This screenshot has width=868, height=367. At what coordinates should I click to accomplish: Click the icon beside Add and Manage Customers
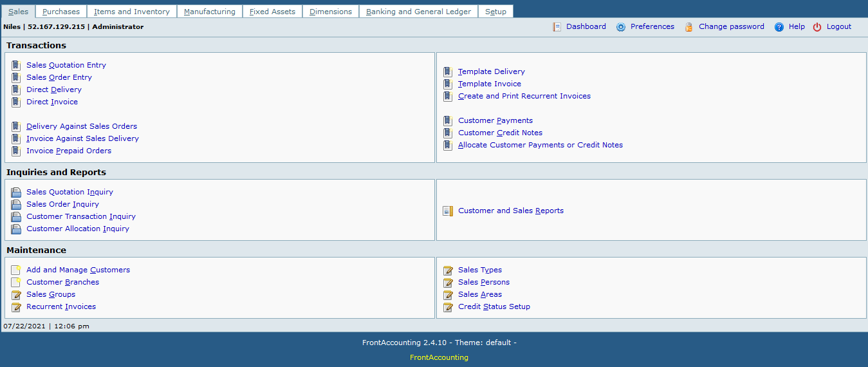16,270
